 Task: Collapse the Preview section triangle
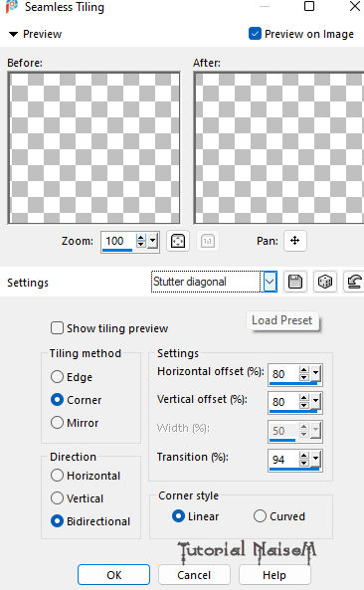(13, 34)
